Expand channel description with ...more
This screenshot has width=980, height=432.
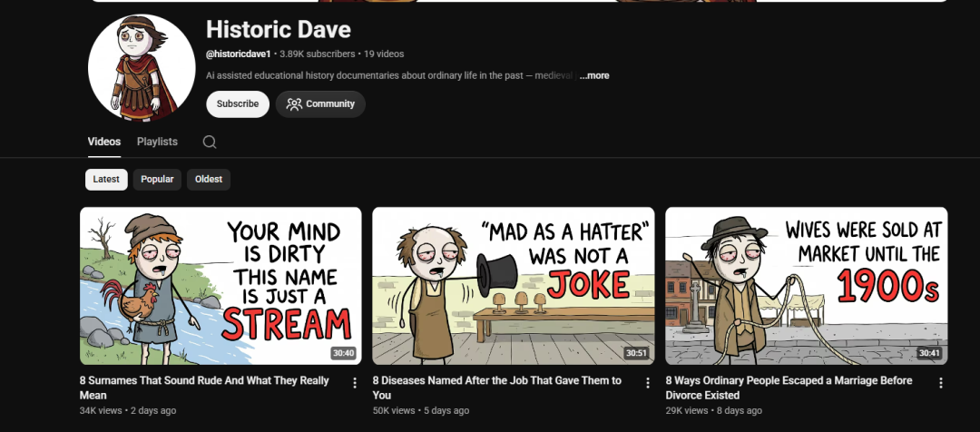click(x=594, y=75)
